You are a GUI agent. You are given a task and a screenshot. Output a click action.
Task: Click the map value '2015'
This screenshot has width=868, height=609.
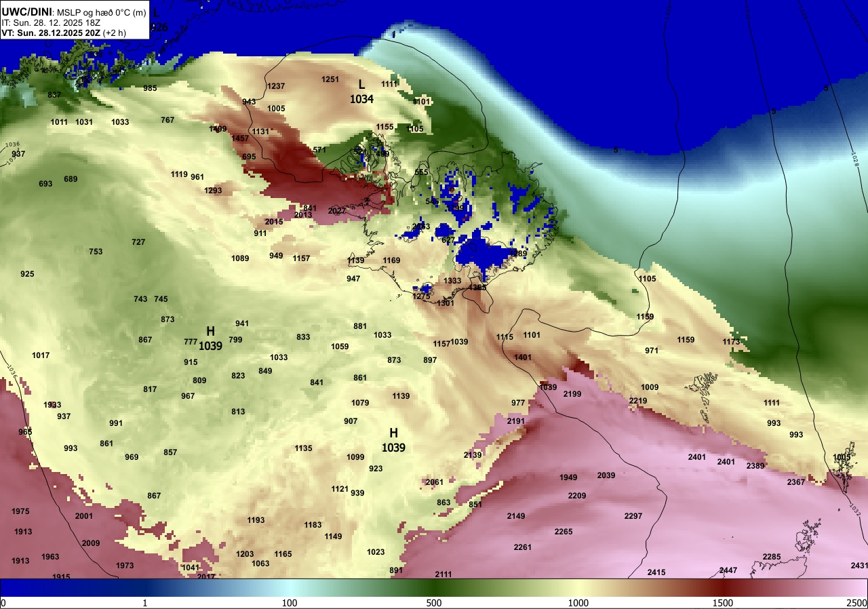point(274,222)
